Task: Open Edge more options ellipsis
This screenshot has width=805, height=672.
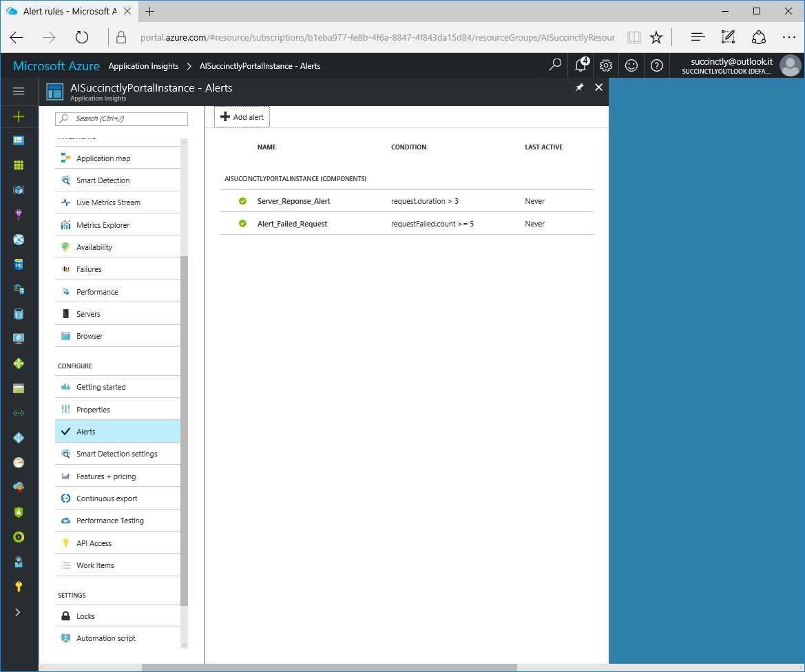Action: [x=789, y=37]
